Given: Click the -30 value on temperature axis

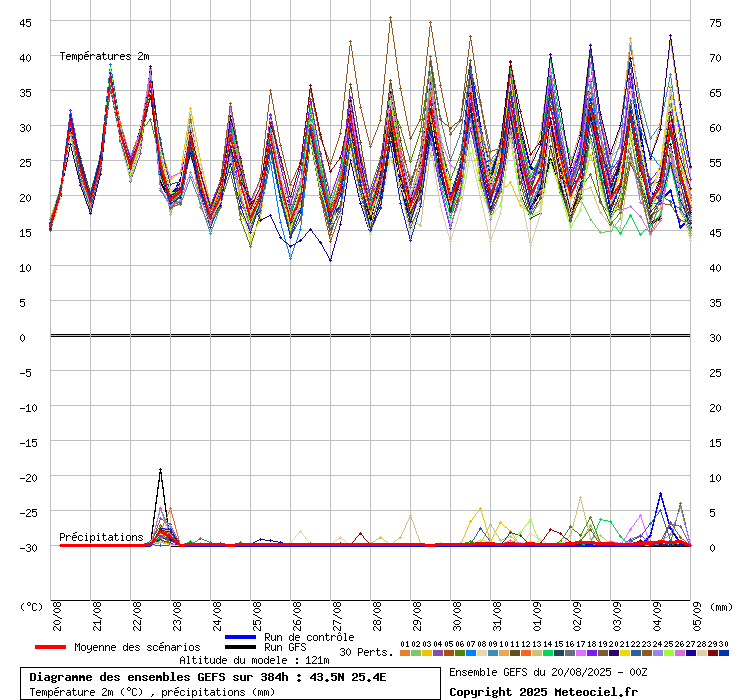Looking at the screenshot, I should tap(28, 548).
